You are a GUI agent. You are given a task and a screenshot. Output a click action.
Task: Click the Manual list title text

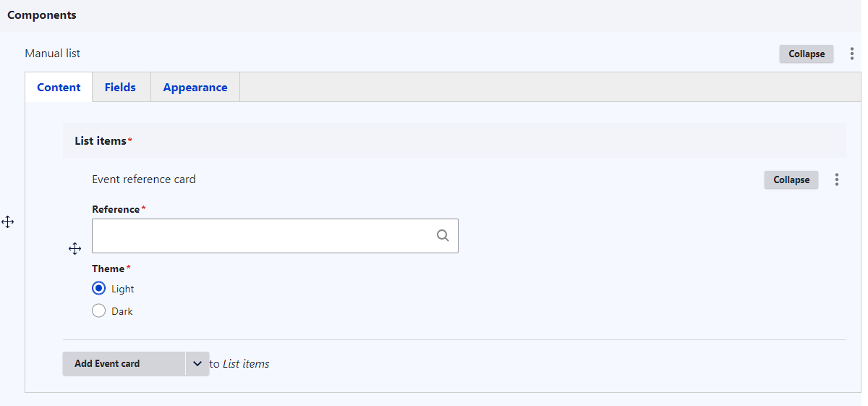53,54
